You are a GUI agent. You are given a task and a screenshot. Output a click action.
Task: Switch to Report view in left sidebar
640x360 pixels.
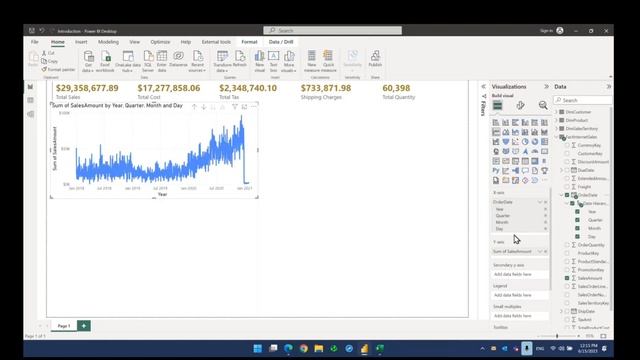tap(31, 87)
